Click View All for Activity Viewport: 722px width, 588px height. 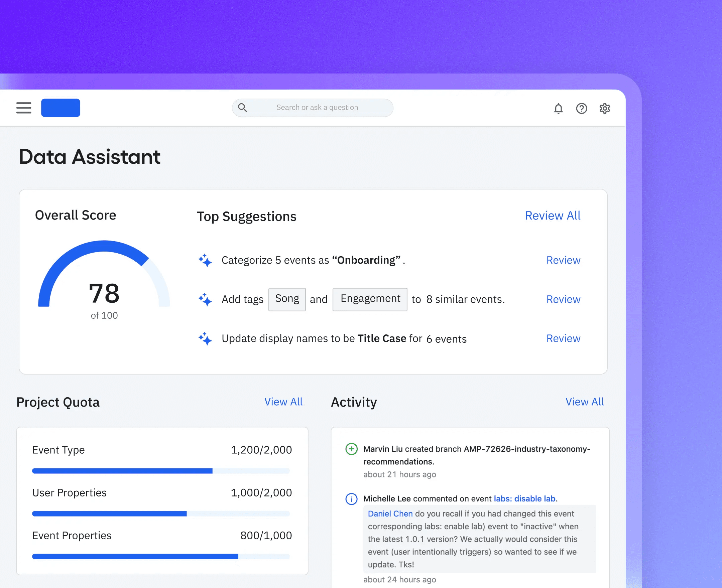pos(584,402)
